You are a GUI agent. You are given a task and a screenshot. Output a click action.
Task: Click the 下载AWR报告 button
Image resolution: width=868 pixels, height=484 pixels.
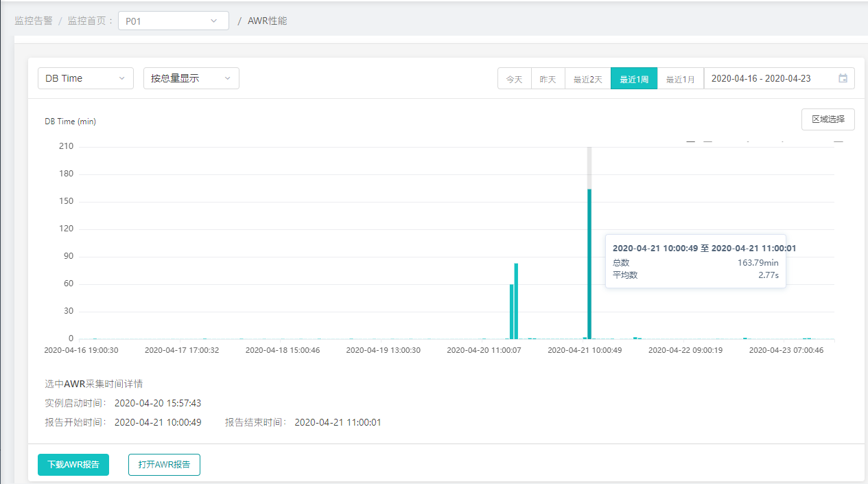[x=73, y=464]
